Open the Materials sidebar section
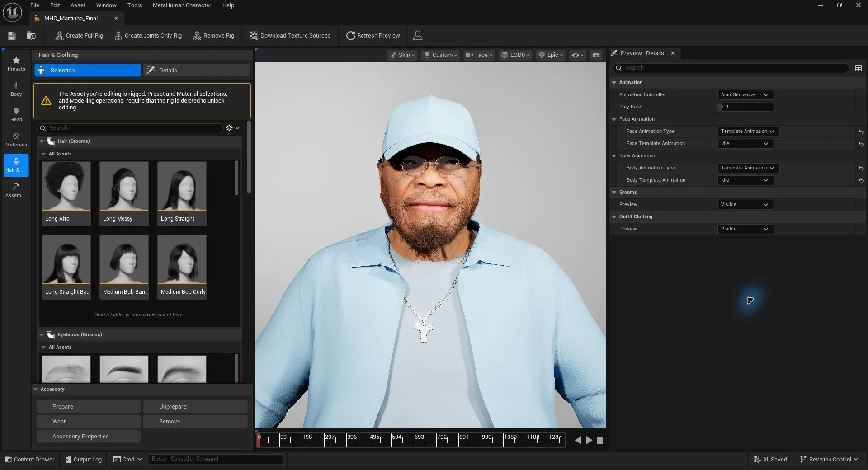The width and height of the screenshot is (868, 470). (16, 140)
